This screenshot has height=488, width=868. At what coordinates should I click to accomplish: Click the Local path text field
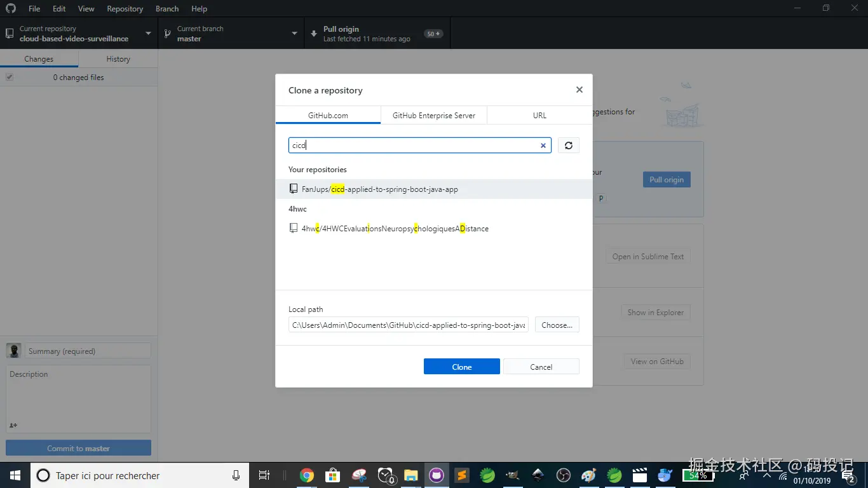pyautogui.click(x=409, y=325)
